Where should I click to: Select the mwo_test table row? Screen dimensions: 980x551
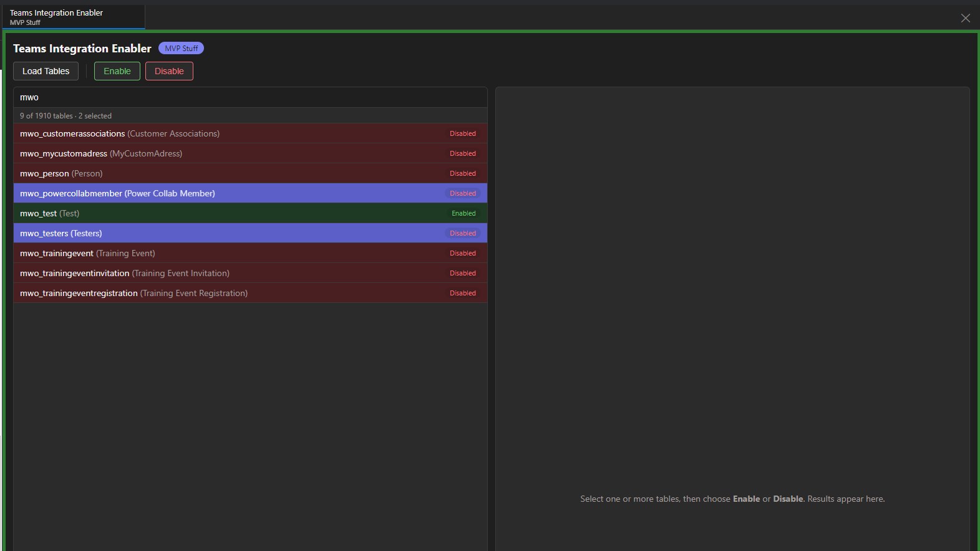[x=250, y=213]
